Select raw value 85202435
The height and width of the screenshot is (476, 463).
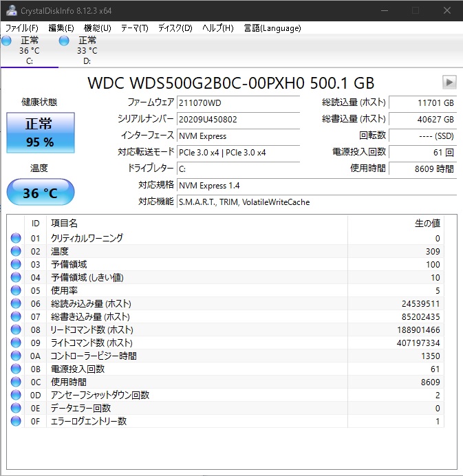click(x=420, y=316)
